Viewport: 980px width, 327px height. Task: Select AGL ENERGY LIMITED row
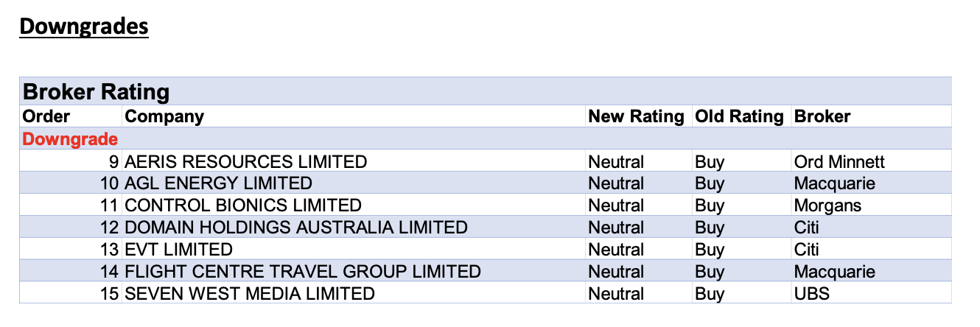point(218,183)
